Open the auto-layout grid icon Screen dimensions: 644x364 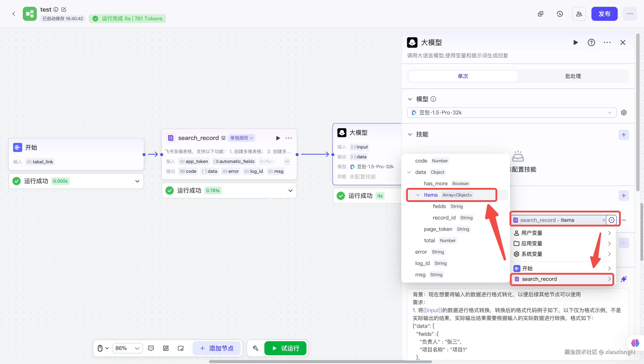coord(166,348)
